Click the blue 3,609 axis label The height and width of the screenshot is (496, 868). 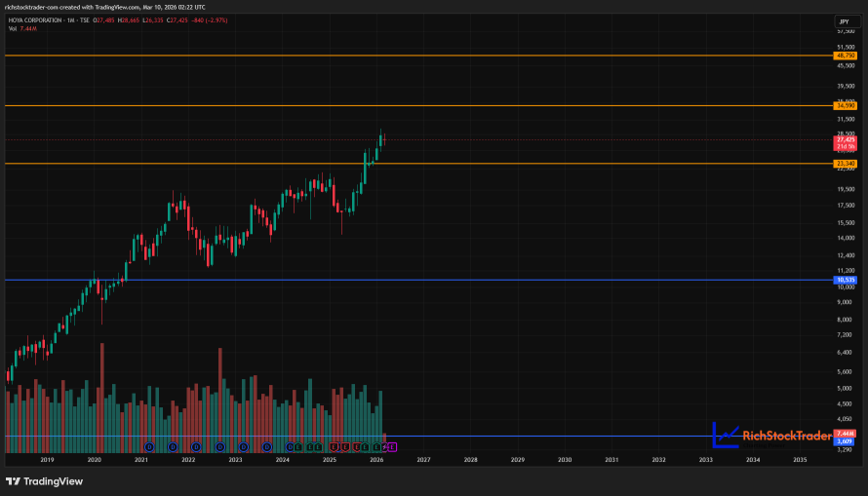point(845,441)
